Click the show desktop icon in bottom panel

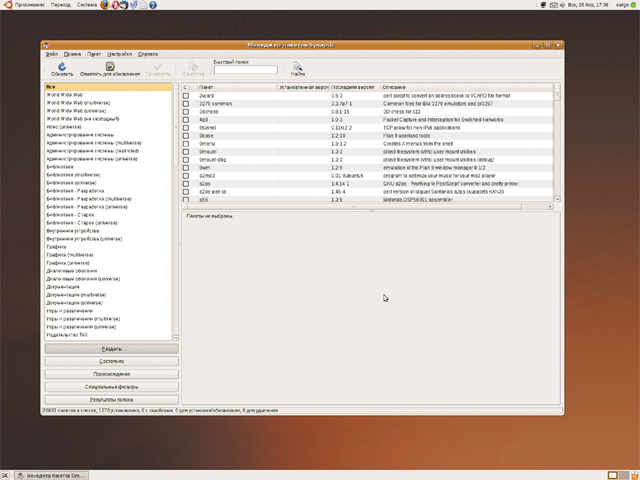(5, 475)
